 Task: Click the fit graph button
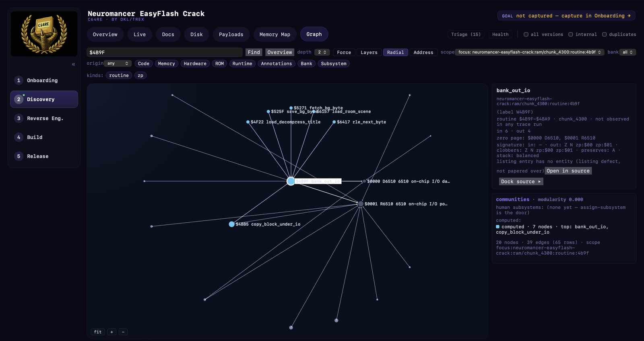(98, 332)
